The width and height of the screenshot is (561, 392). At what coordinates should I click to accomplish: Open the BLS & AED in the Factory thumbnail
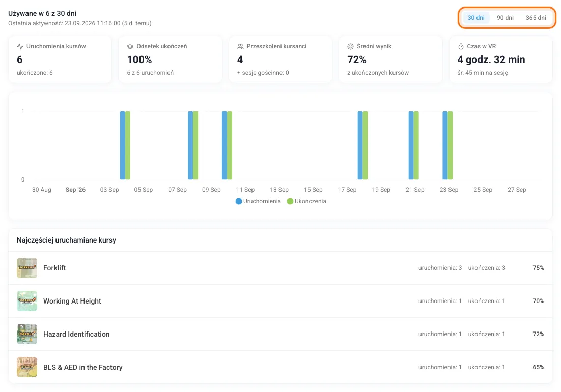pos(27,367)
